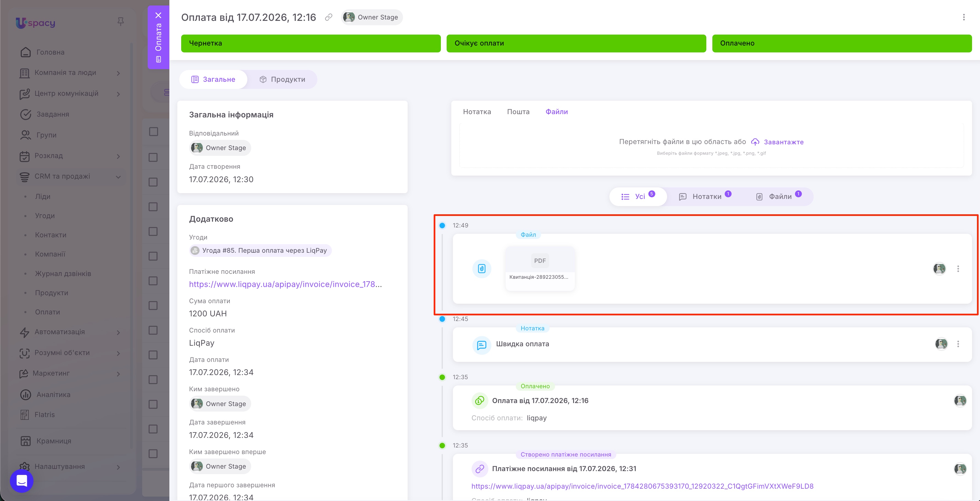The width and height of the screenshot is (980, 501).
Task: Click the Uspacy logo
Action: point(35,23)
